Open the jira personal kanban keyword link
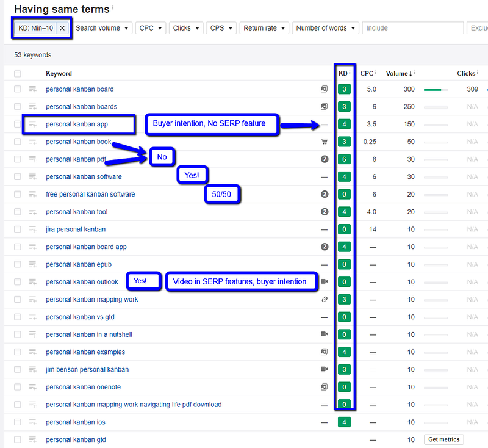This screenshot has height=448, width=488. (76, 229)
